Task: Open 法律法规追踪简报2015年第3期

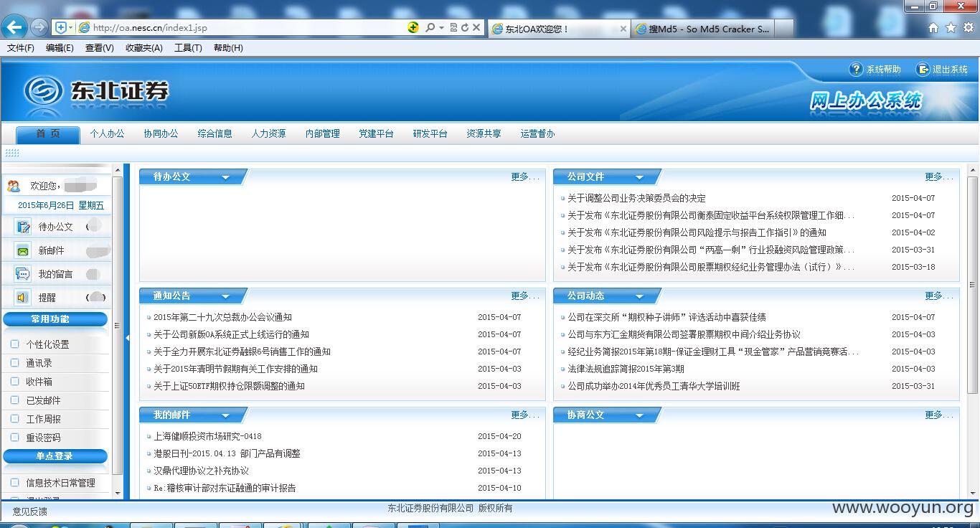Action: (x=626, y=369)
